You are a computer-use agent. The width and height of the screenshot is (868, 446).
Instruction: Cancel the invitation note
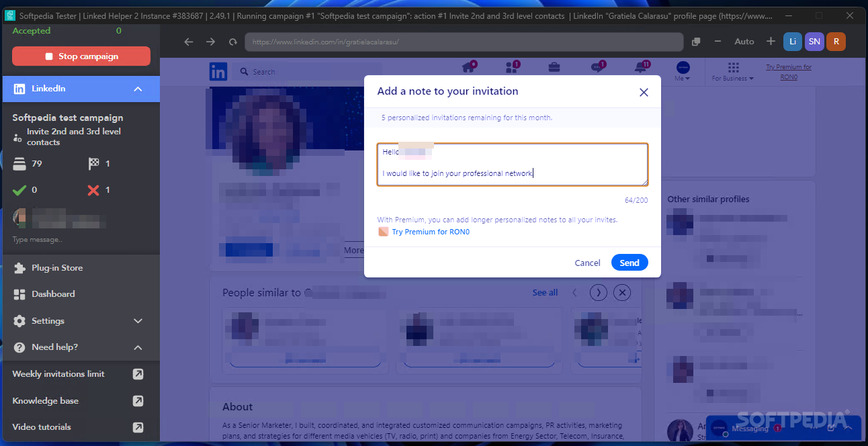tap(587, 263)
